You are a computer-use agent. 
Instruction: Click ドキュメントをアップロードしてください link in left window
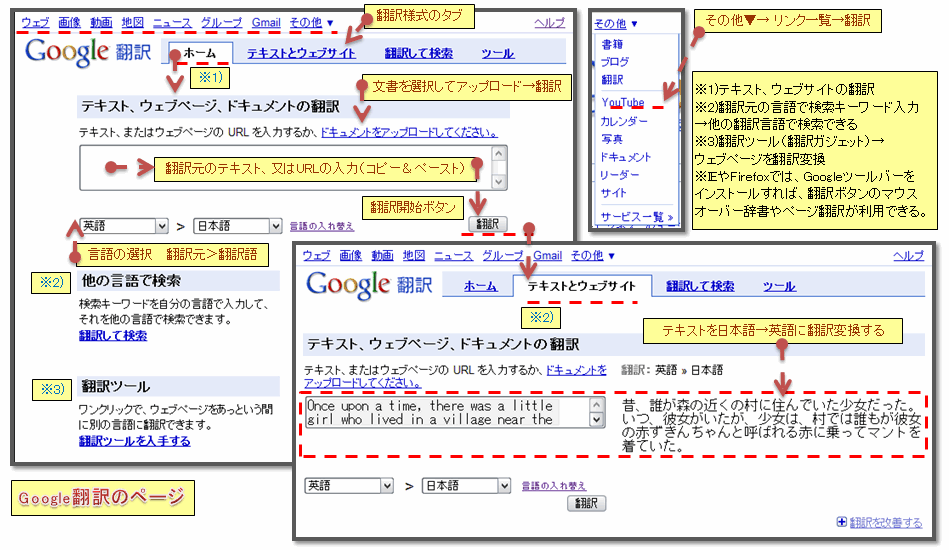[x=409, y=132]
